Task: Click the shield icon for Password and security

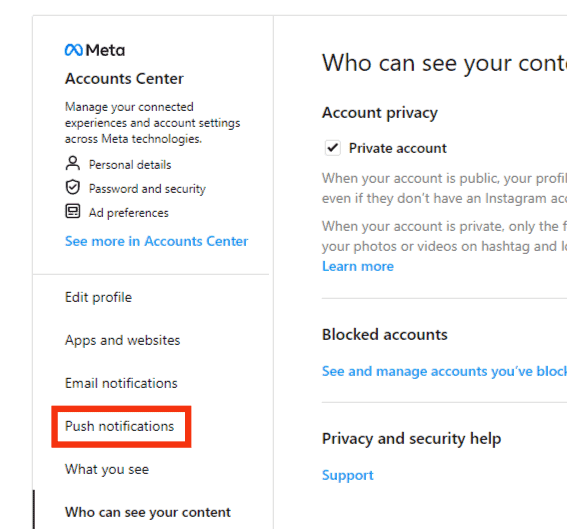Action: click(73, 187)
